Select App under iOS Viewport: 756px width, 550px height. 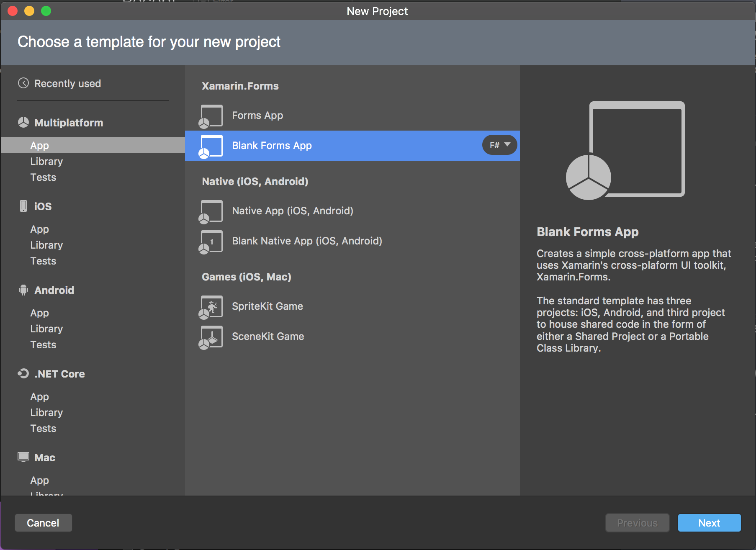pos(40,229)
